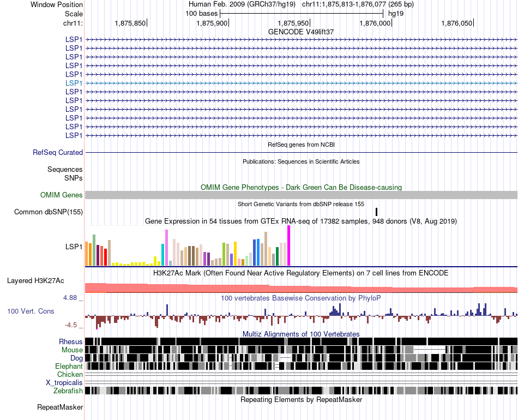Image resolution: width=518 pixels, height=420 pixels.
Task: Open the Layered H3K27Ac track label
Action: [x=35, y=280]
